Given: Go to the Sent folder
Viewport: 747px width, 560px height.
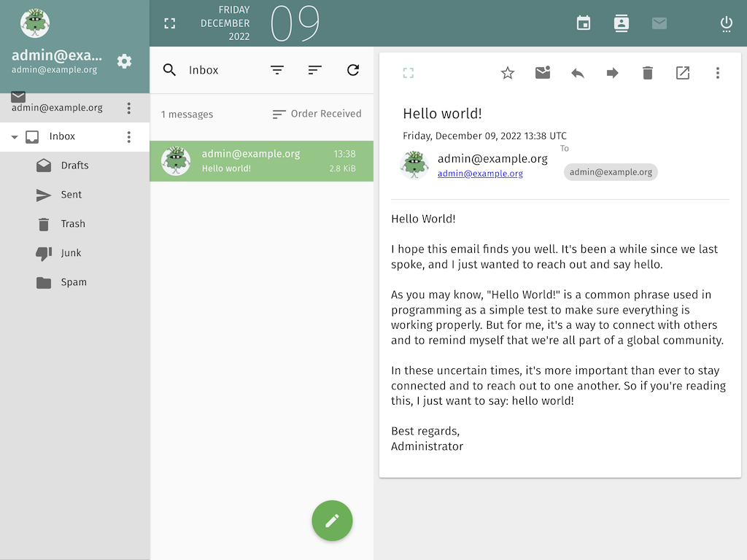Looking at the screenshot, I should [x=71, y=195].
